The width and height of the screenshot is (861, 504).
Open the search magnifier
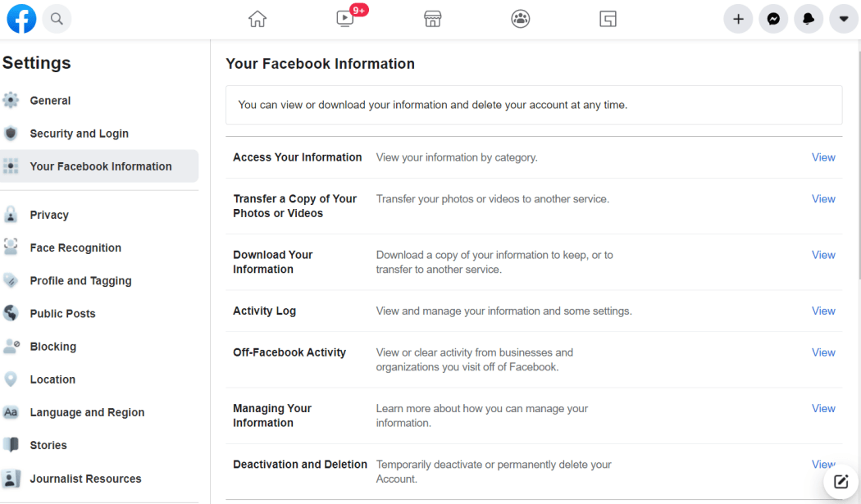pyautogui.click(x=57, y=18)
